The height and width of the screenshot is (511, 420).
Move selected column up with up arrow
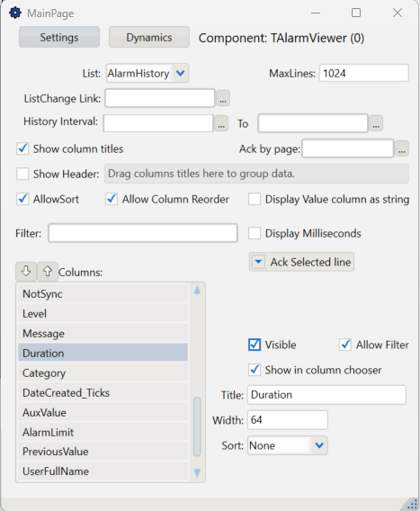tap(48, 271)
